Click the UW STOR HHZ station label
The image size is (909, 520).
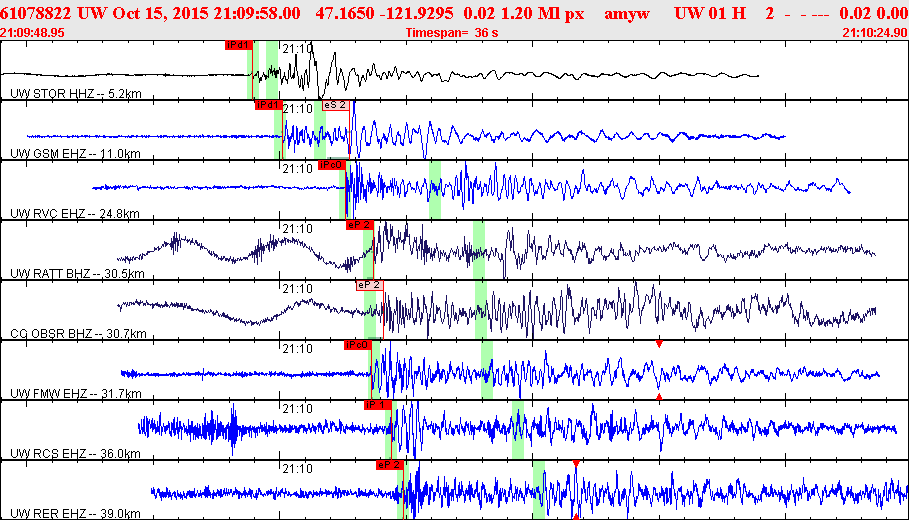[x=75, y=93]
